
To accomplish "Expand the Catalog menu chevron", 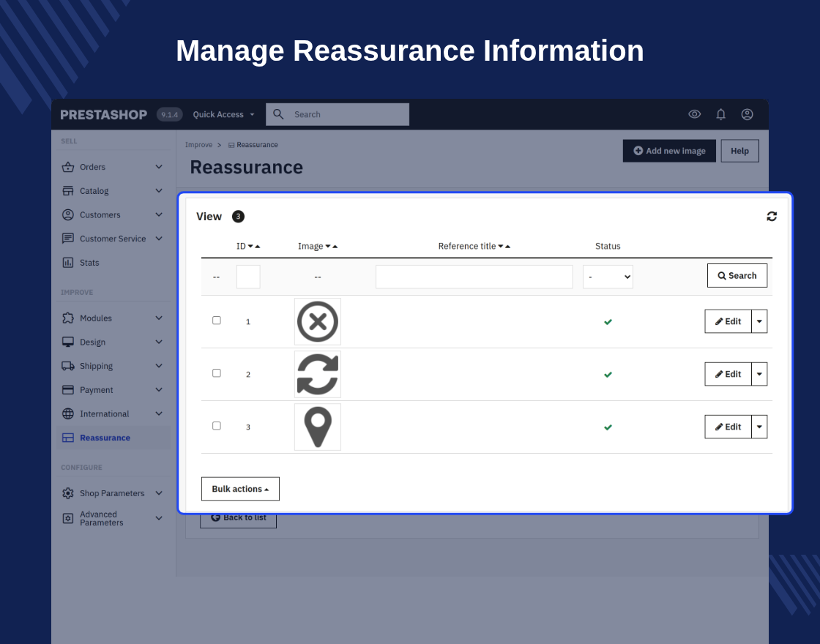I will coord(159,191).
